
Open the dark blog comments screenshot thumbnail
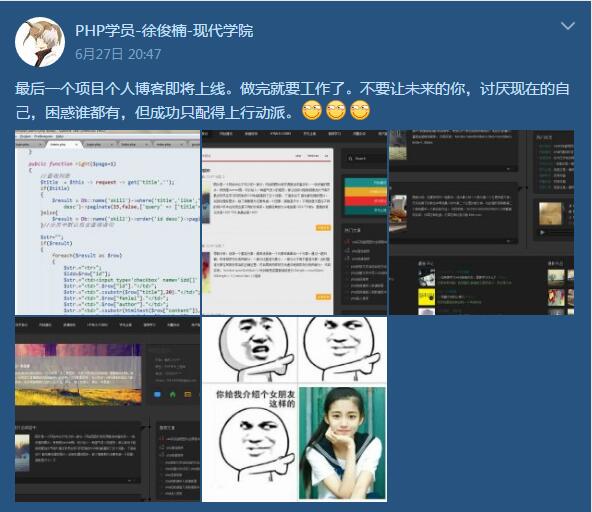tap(481, 222)
